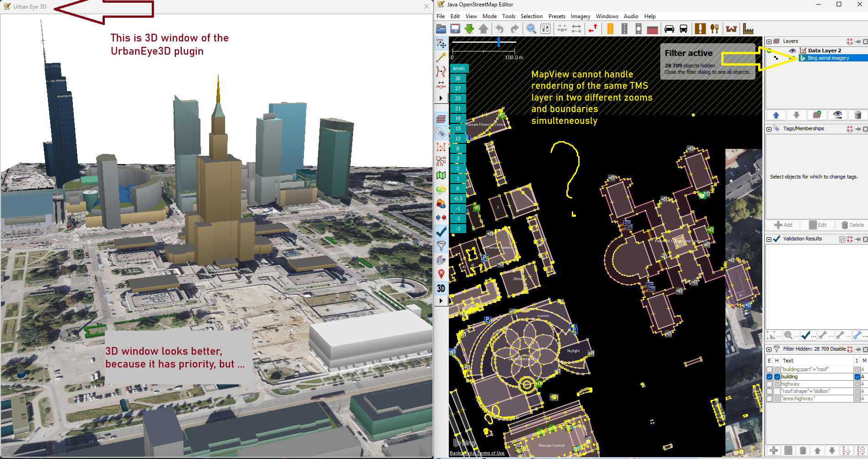Click the 3D button in left toolbar
This screenshot has height=459, width=868.
[441, 288]
